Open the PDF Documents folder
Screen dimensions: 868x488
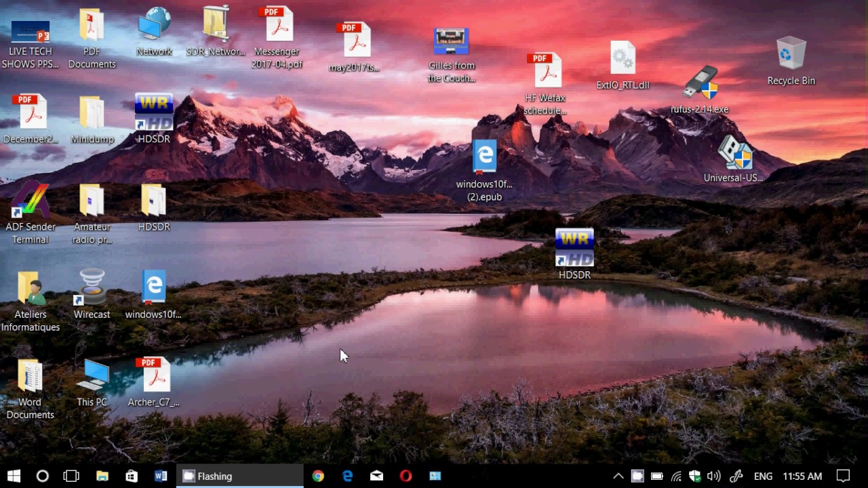click(92, 39)
